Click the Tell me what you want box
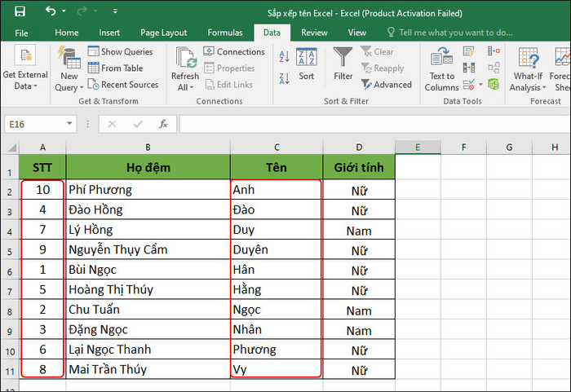Image resolution: width=571 pixels, height=392 pixels. pyautogui.click(x=449, y=33)
